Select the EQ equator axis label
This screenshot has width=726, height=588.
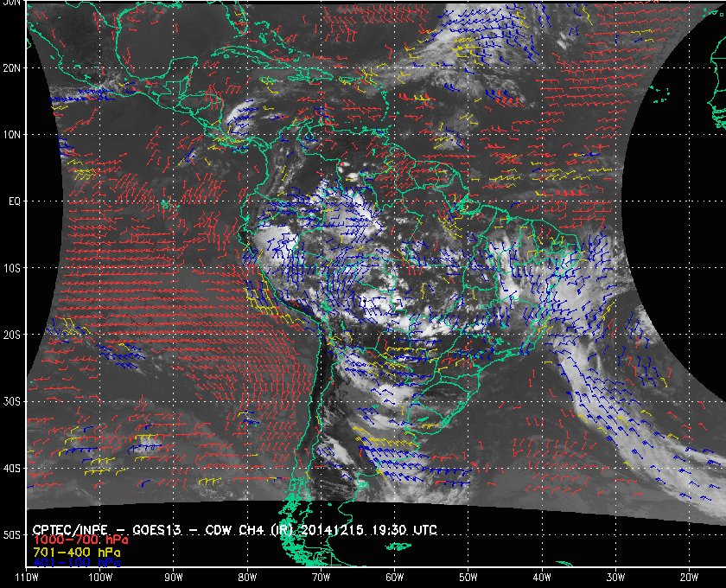[15, 201]
